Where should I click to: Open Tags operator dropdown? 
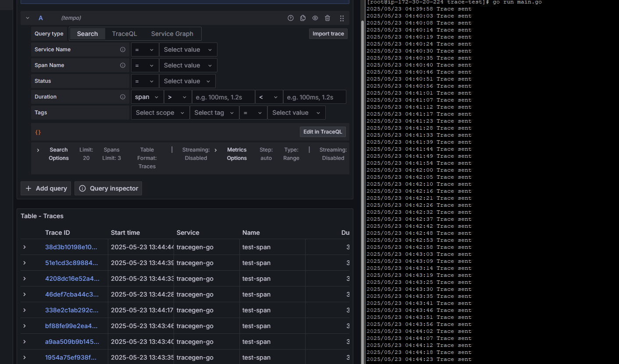253,113
